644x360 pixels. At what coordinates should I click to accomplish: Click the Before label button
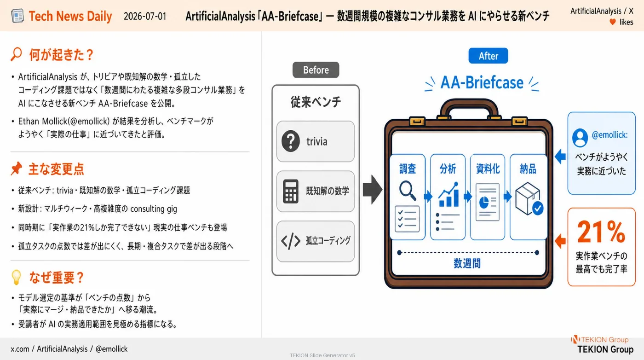[316, 70]
